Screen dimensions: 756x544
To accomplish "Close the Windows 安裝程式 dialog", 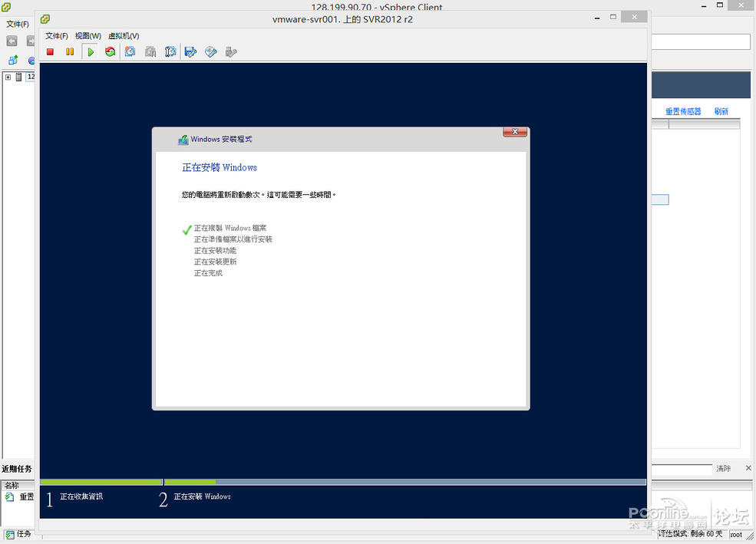I will click(x=515, y=131).
